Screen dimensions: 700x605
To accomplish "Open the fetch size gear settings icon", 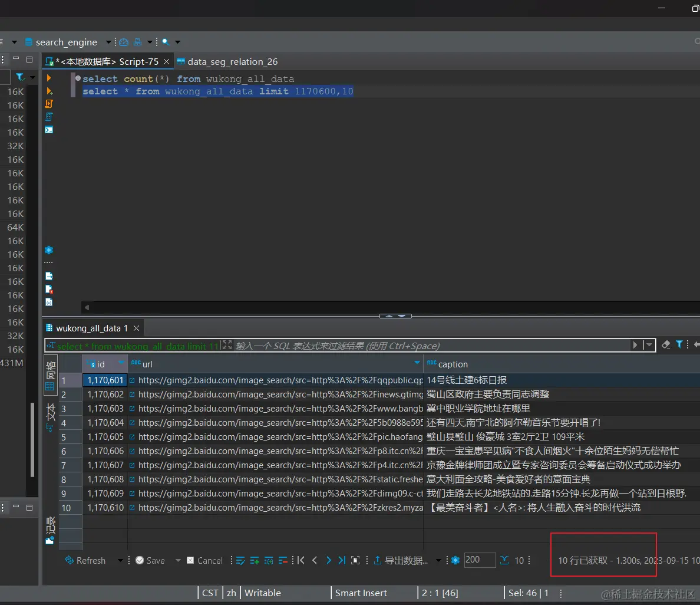I will coord(455,560).
